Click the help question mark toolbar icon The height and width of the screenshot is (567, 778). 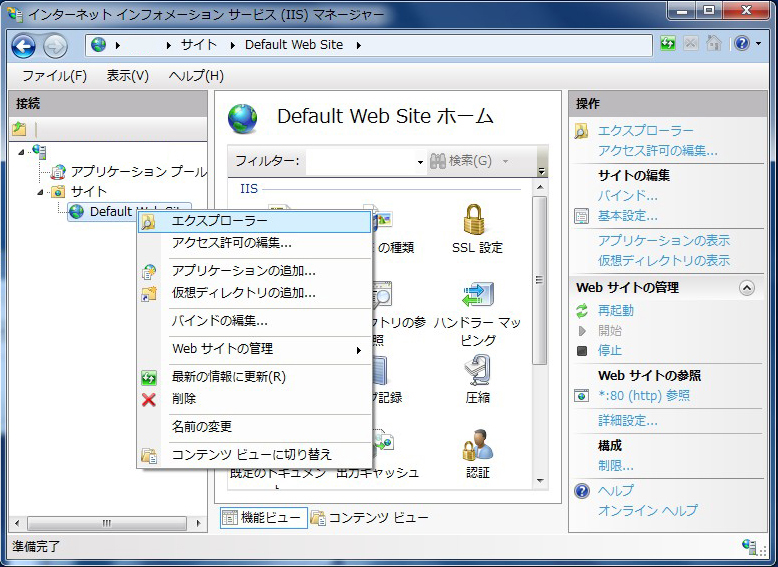(x=741, y=44)
